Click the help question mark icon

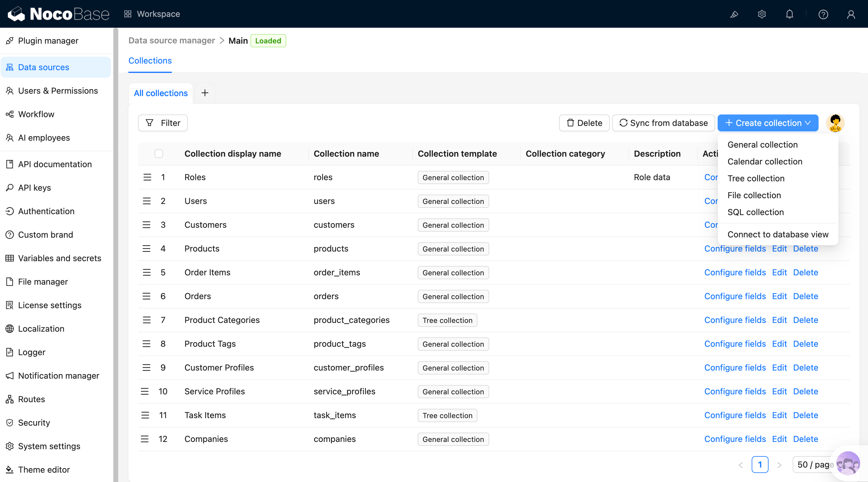(x=823, y=14)
